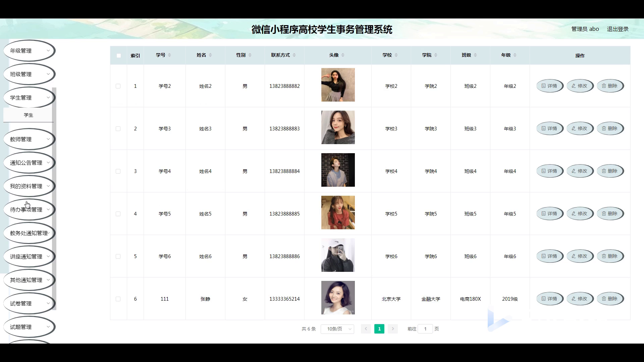Click 退出登录 to log out
Image resolution: width=644 pixels, height=362 pixels.
[618, 29]
